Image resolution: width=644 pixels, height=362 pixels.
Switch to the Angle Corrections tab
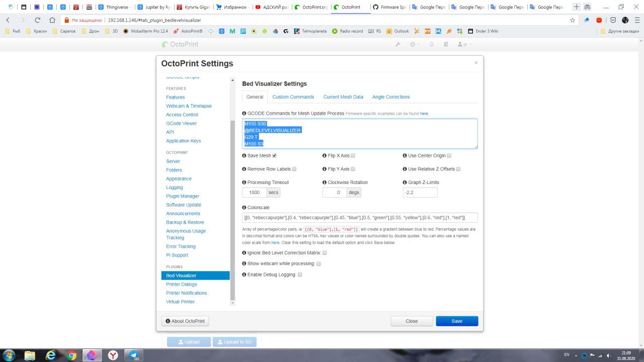click(x=391, y=97)
